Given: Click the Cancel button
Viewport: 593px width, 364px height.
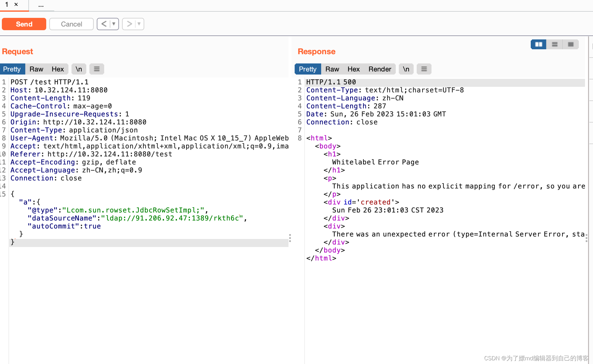Looking at the screenshot, I should 72,24.
